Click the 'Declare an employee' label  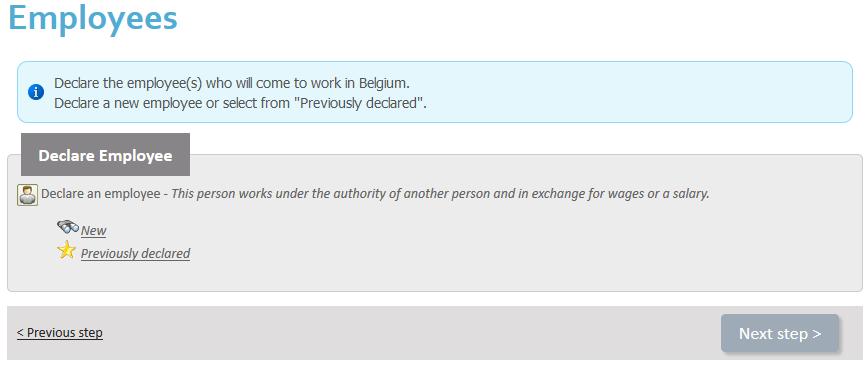point(102,194)
